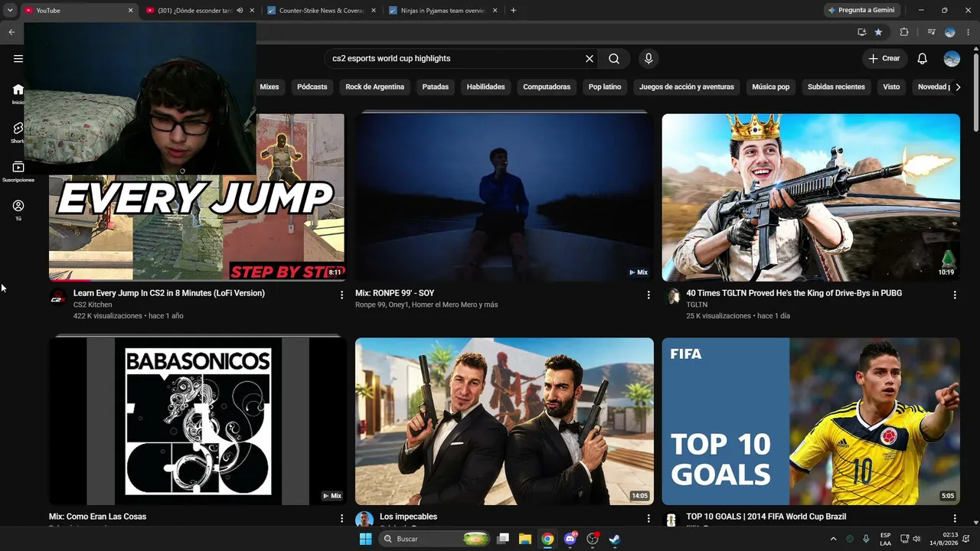The height and width of the screenshot is (551, 980).
Task: Open CS2 Kitchen channel avatar
Action: click(58, 298)
